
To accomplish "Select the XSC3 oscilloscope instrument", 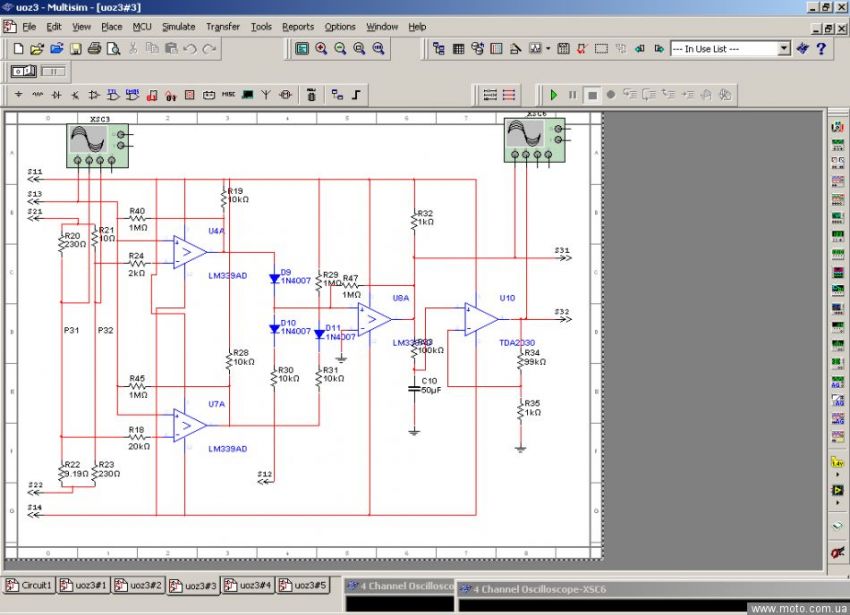I will click(x=98, y=145).
